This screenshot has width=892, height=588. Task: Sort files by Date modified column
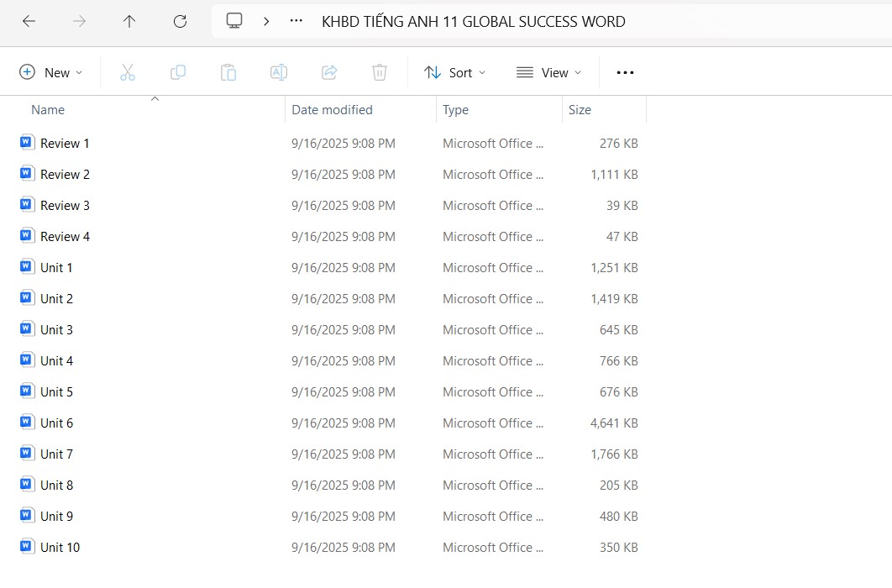click(332, 110)
